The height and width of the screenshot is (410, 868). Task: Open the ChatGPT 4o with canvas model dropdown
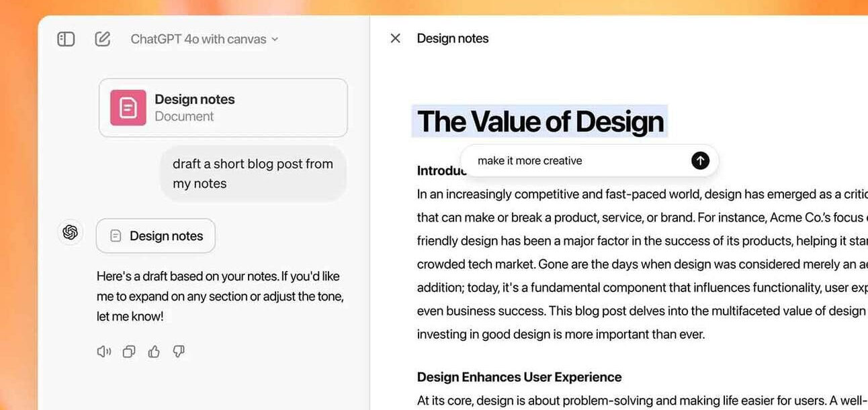click(x=204, y=39)
